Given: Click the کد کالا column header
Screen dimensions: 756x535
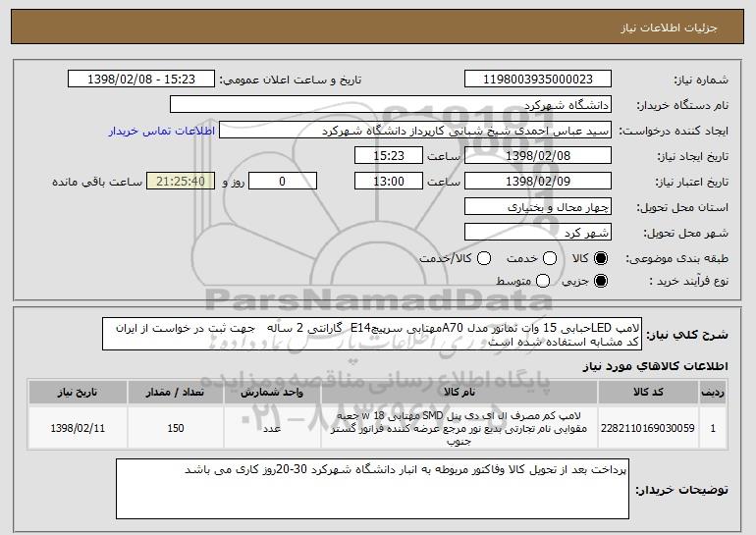Looking at the screenshot, I should tap(648, 393).
